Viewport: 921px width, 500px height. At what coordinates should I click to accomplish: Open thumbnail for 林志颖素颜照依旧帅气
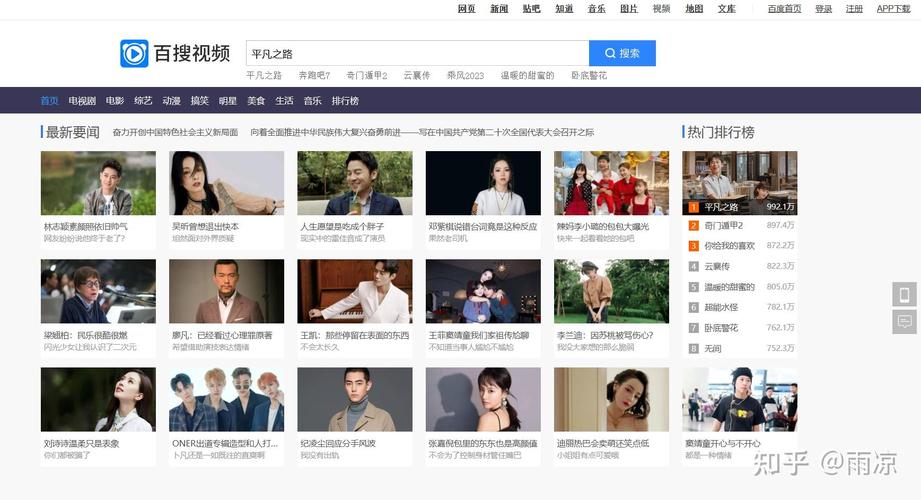[98, 183]
